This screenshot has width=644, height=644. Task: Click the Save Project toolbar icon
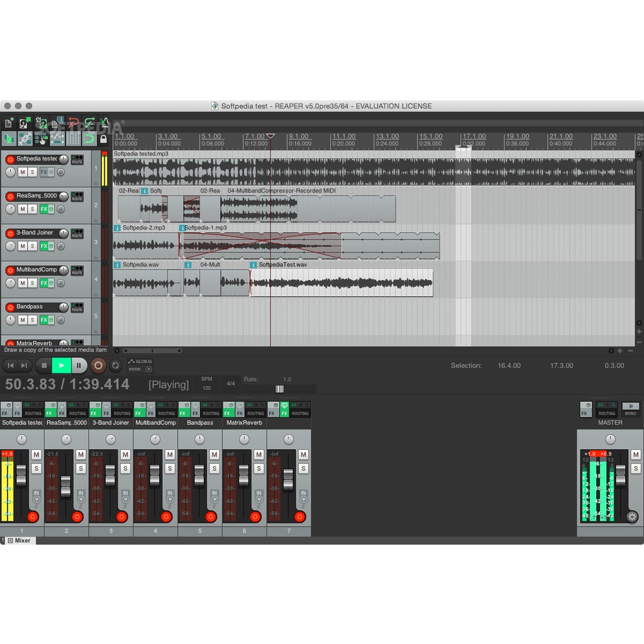coord(42,123)
